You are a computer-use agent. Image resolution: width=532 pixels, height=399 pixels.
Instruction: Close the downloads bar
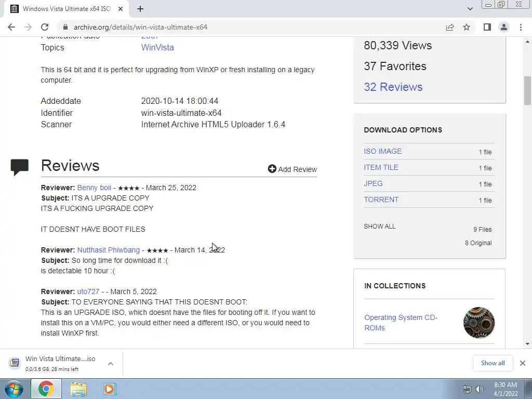click(523, 363)
